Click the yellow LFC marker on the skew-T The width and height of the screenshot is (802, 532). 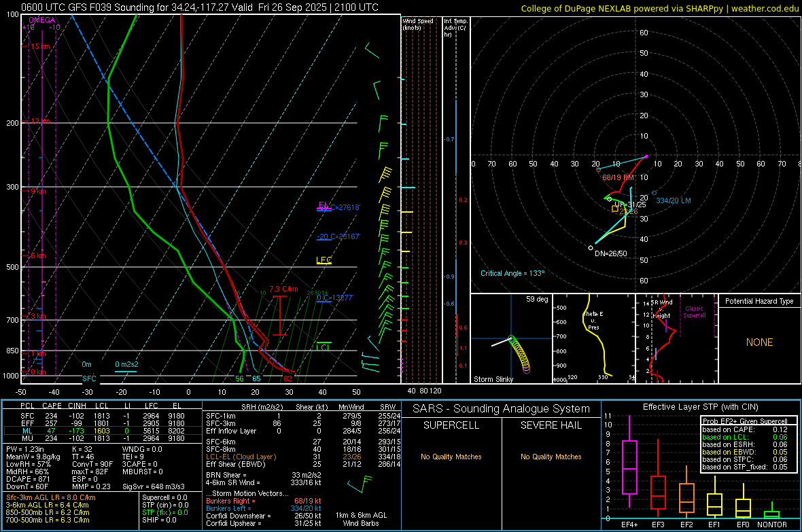pyautogui.click(x=324, y=260)
